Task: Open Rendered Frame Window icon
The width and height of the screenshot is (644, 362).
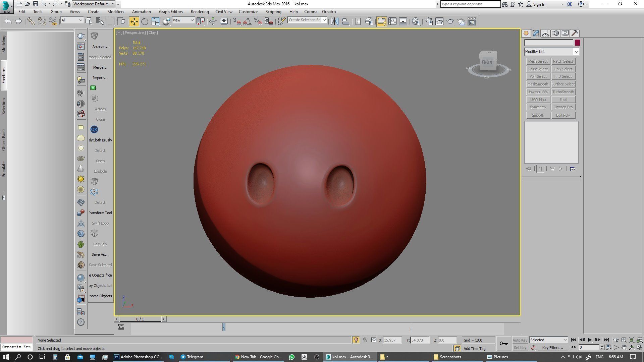Action: tap(439, 21)
